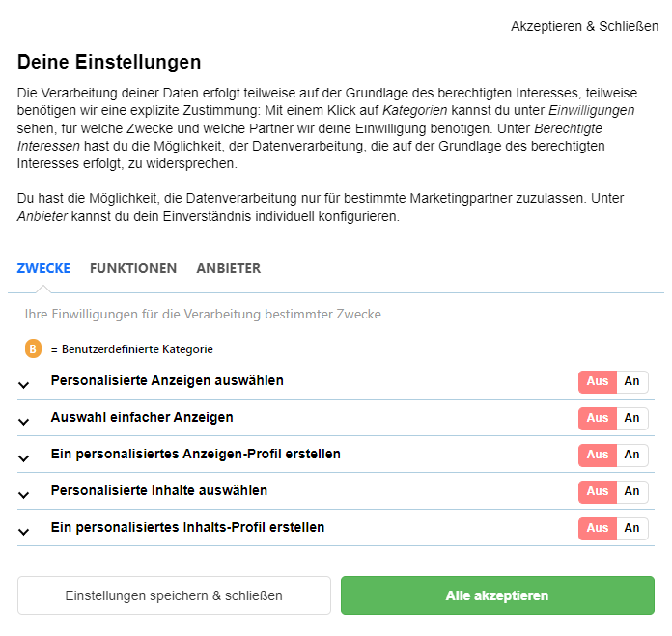Set Auswahl einfacher Anzeigen to An
The height and width of the screenshot is (636, 672).
tap(632, 418)
